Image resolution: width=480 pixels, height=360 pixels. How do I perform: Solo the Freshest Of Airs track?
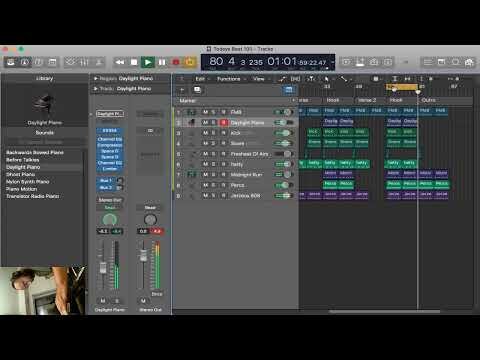click(x=214, y=154)
